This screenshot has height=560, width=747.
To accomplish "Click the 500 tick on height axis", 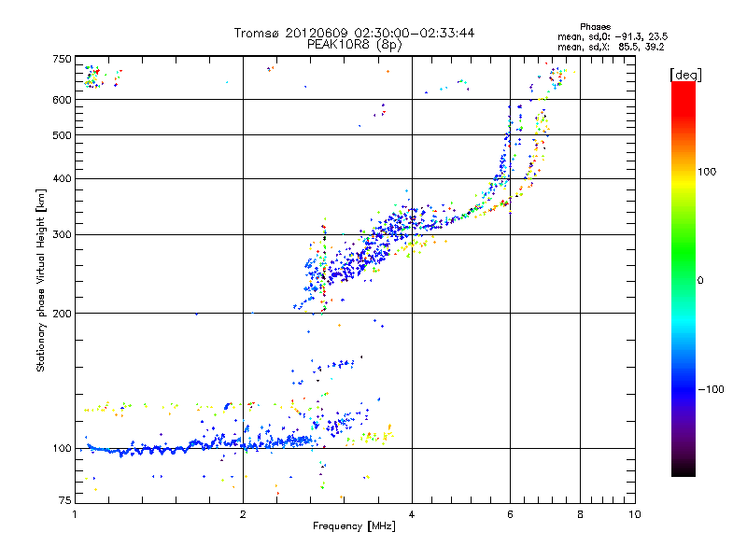I will coord(61,135).
